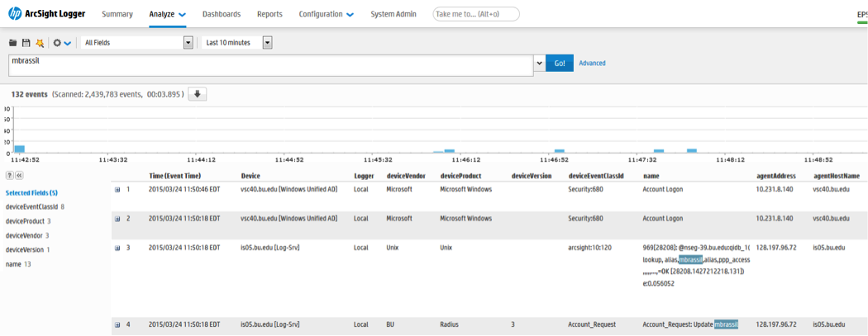The height and width of the screenshot is (336, 868).
Task: Open the Configuration menu
Action: [326, 14]
